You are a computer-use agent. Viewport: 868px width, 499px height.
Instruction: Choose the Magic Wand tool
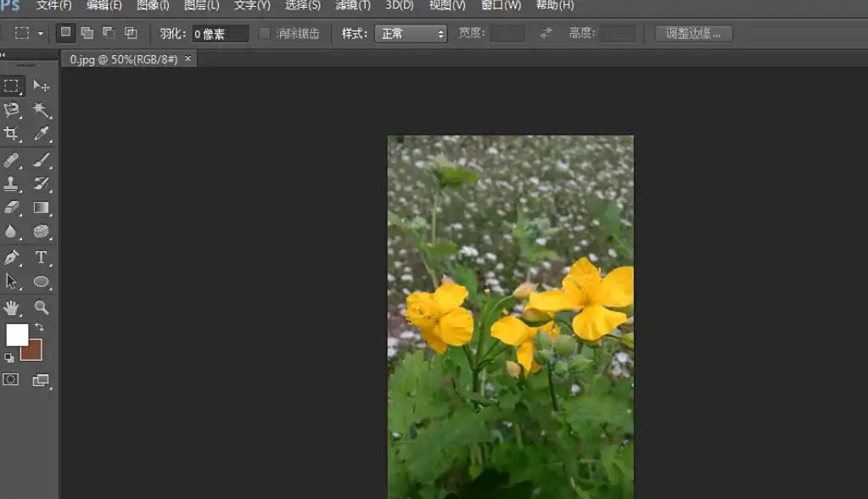click(x=41, y=109)
